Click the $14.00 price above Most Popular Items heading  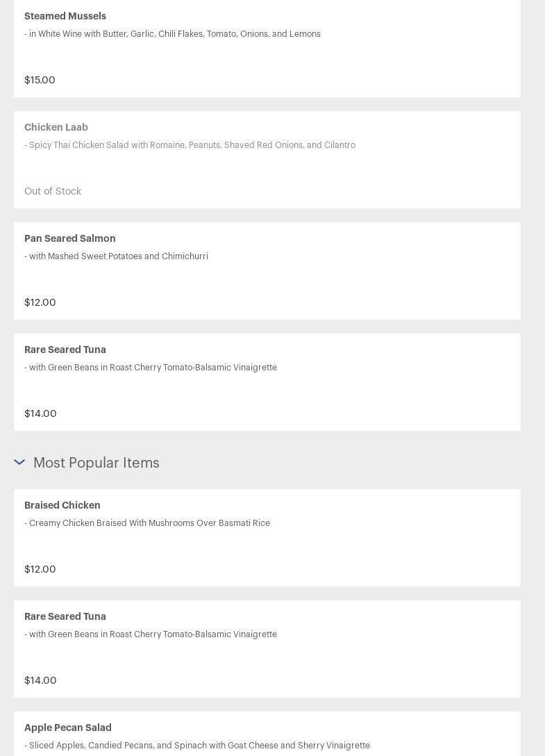40,413
